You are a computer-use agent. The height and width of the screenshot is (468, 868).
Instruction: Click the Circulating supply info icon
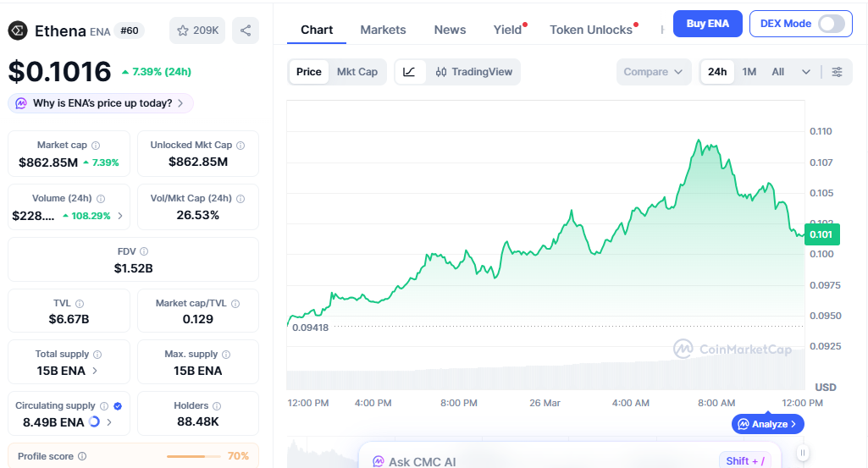click(x=104, y=406)
